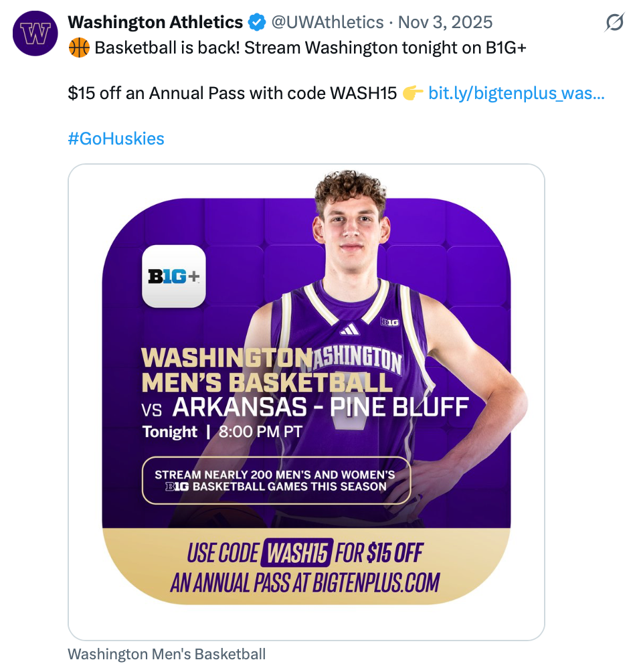
Task: Click the 'Tonight 8:00 PM PT' text
Action: click(222, 432)
